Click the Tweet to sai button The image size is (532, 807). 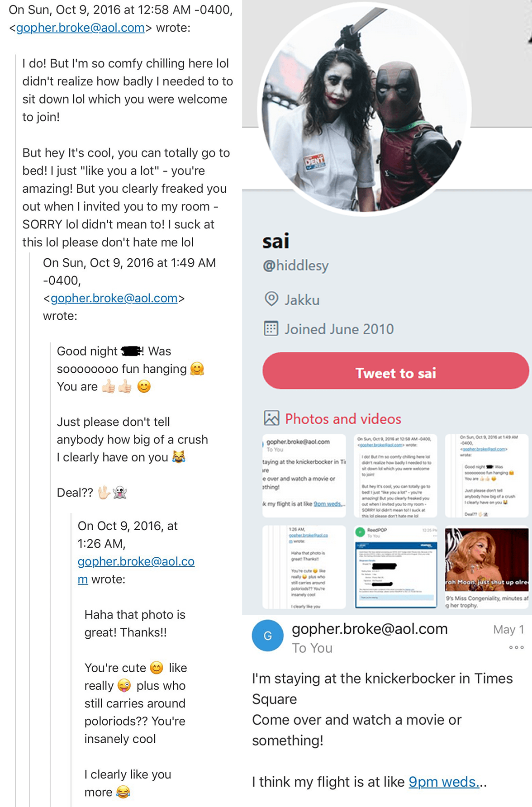tap(395, 371)
